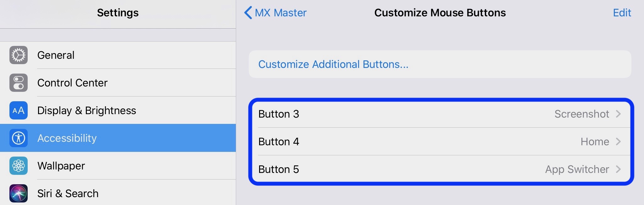
Task: Click the Wallpaper flower icon
Action: (19, 166)
